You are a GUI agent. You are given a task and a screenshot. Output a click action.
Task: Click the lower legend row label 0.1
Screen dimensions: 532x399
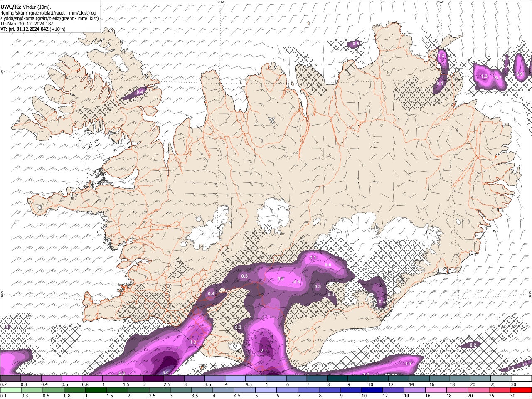[x=3, y=396]
